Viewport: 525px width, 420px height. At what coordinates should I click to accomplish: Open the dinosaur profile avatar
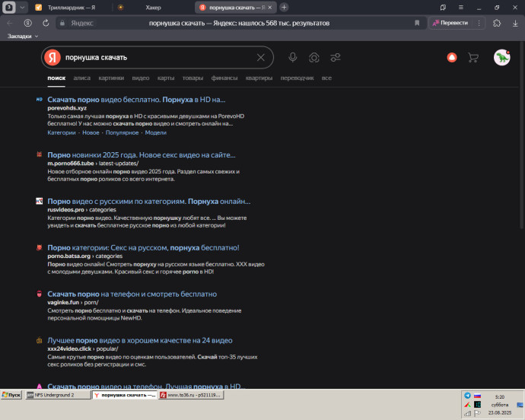tap(502, 57)
